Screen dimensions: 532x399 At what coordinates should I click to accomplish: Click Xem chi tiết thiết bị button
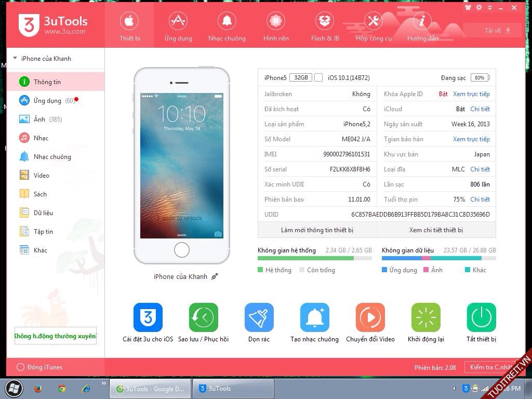coord(436,230)
